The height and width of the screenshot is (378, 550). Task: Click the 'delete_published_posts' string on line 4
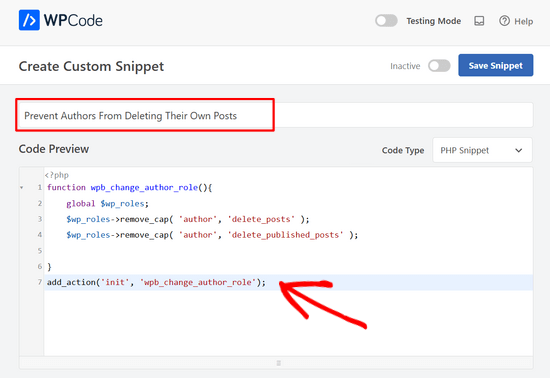(285, 235)
